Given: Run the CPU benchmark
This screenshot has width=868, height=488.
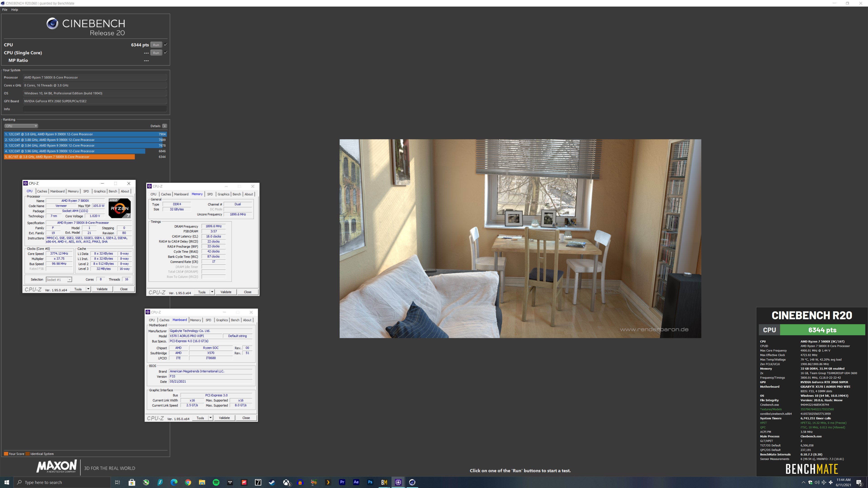Looking at the screenshot, I should click(156, 45).
